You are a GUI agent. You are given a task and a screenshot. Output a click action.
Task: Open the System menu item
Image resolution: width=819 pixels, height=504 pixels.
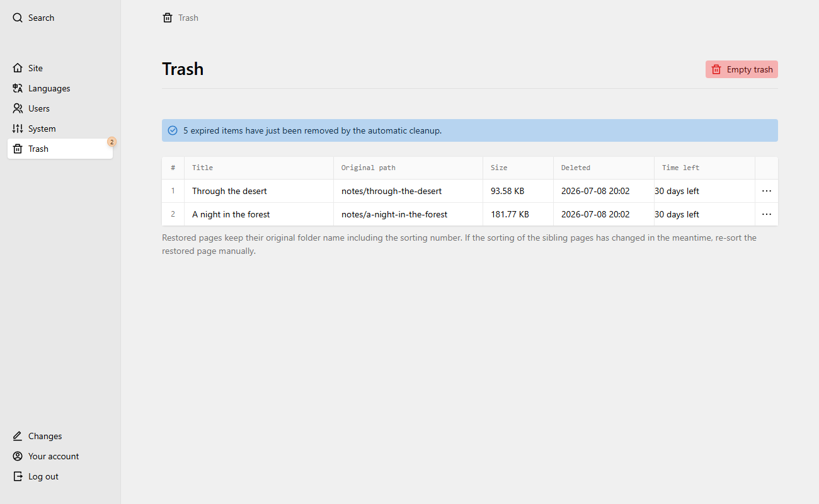tap(60, 129)
